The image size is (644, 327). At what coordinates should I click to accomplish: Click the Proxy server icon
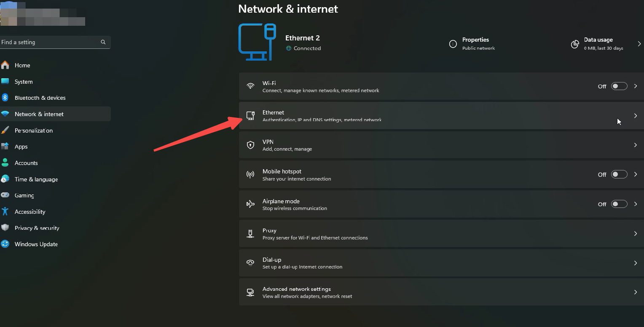(251, 234)
